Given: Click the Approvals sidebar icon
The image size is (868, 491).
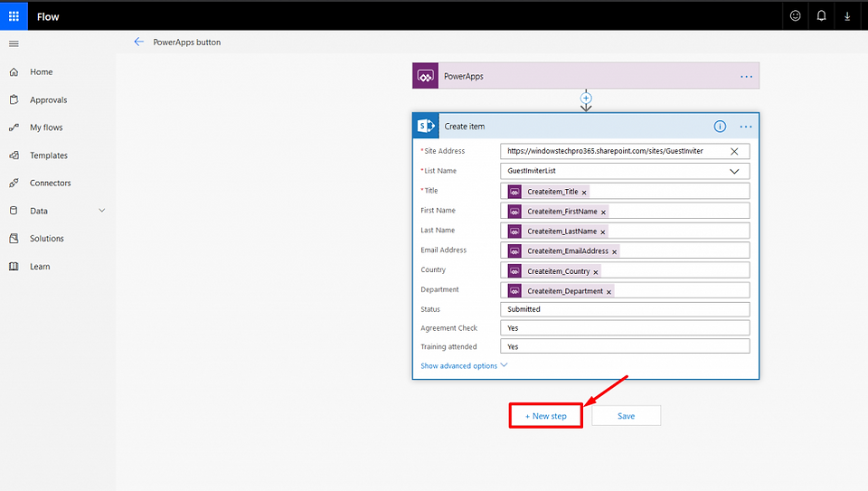Looking at the screenshot, I should click(x=14, y=99).
